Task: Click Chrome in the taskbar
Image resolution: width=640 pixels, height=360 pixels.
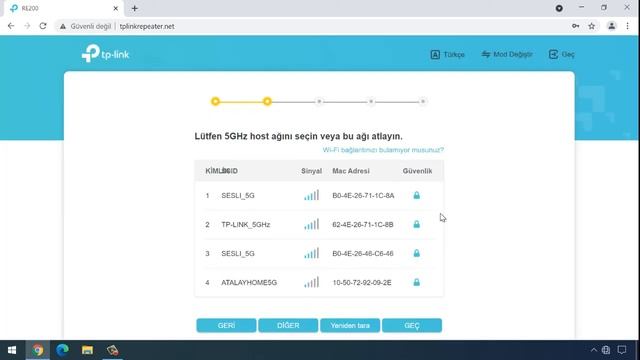Action: 38,350
